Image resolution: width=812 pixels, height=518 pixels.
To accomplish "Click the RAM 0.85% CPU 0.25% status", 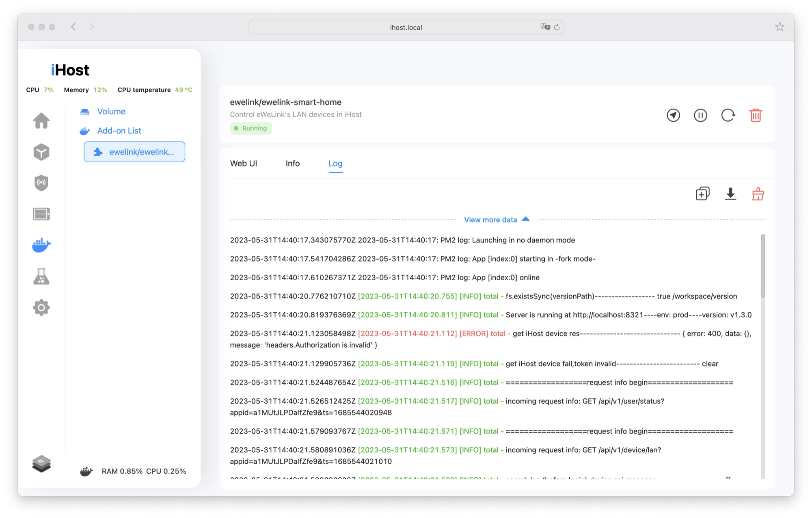I will [144, 471].
